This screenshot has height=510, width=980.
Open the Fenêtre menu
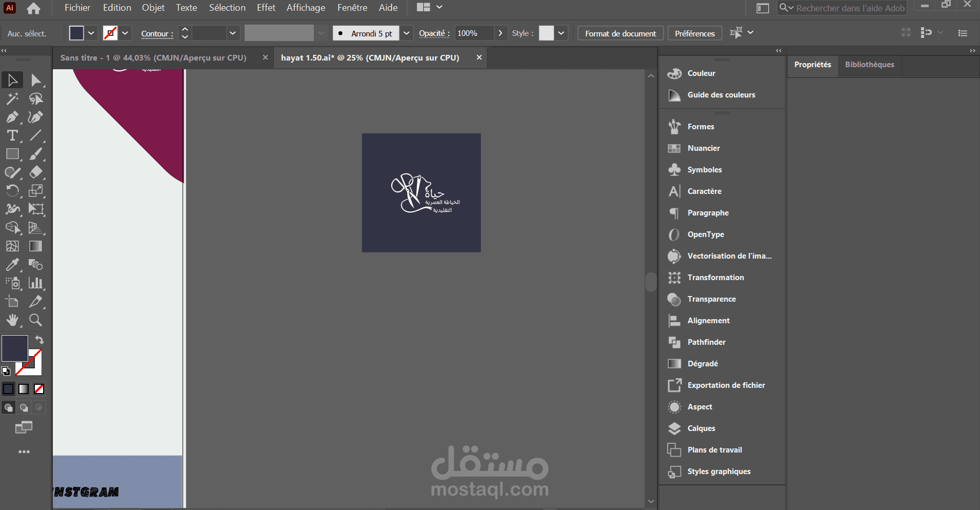coord(352,8)
